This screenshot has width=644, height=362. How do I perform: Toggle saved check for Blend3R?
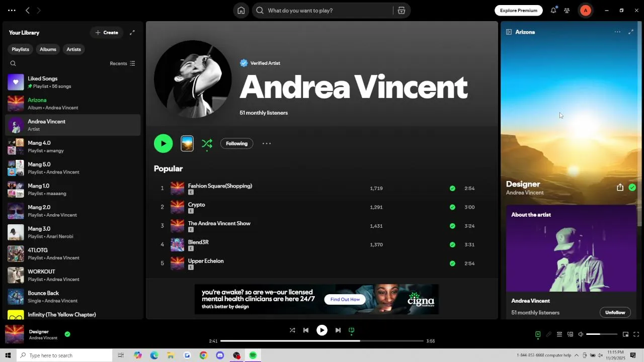click(x=452, y=245)
